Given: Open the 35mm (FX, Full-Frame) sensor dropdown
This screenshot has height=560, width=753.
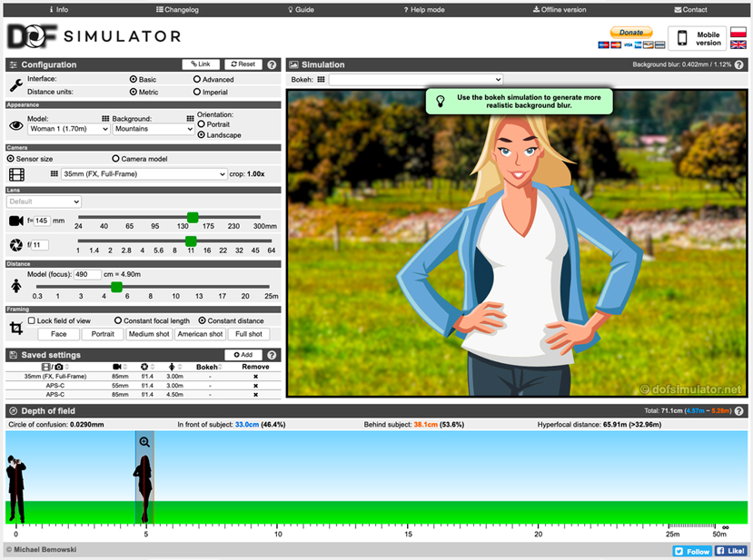Looking at the screenshot, I should pyautogui.click(x=144, y=173).
